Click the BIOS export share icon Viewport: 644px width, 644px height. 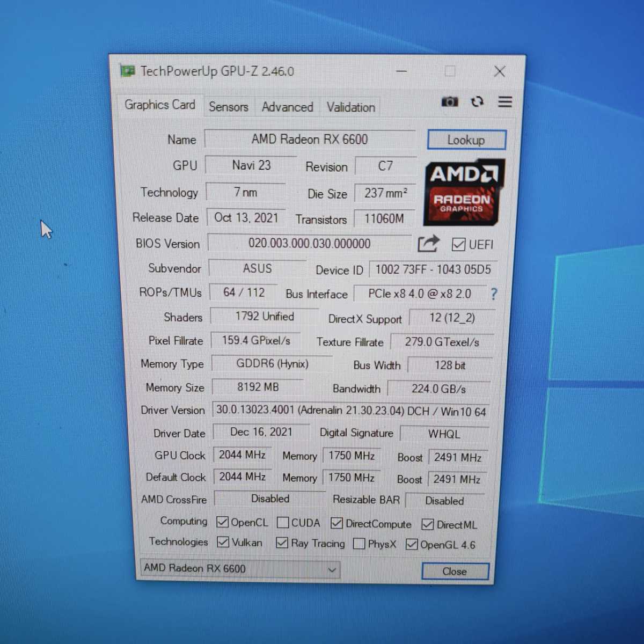coord(428,244)
